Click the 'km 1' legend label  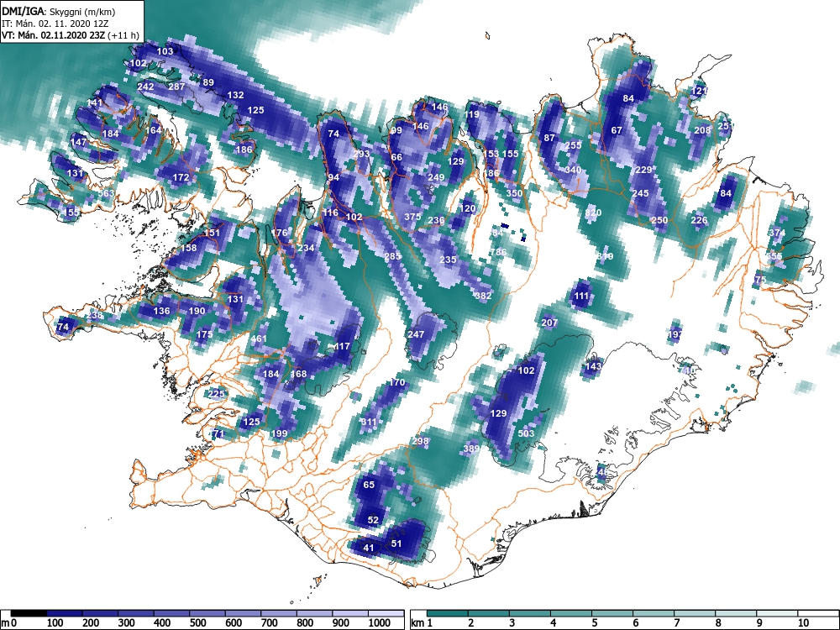click(422, 623)
